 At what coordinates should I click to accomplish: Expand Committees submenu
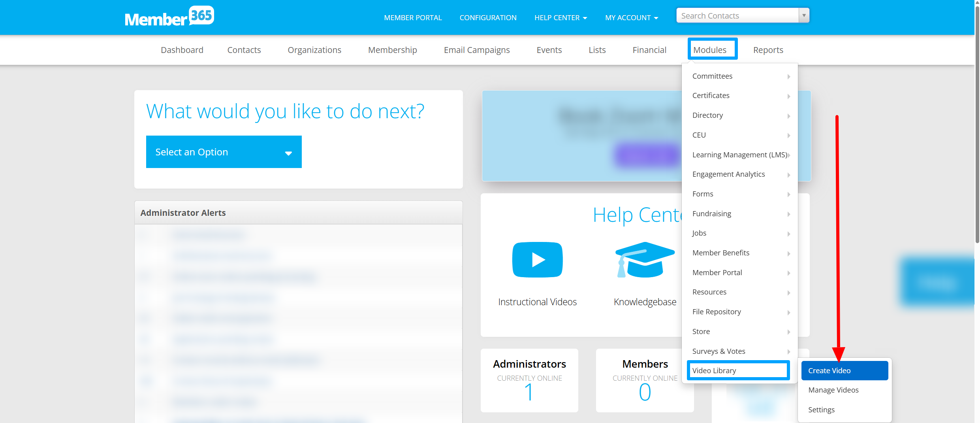click(x=739, y=76)
